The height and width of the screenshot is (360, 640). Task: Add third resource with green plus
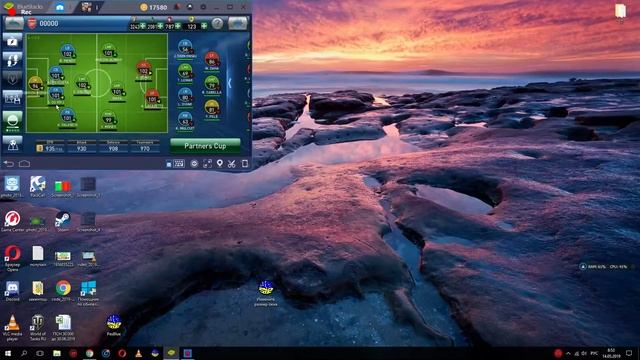click(178, 26)
